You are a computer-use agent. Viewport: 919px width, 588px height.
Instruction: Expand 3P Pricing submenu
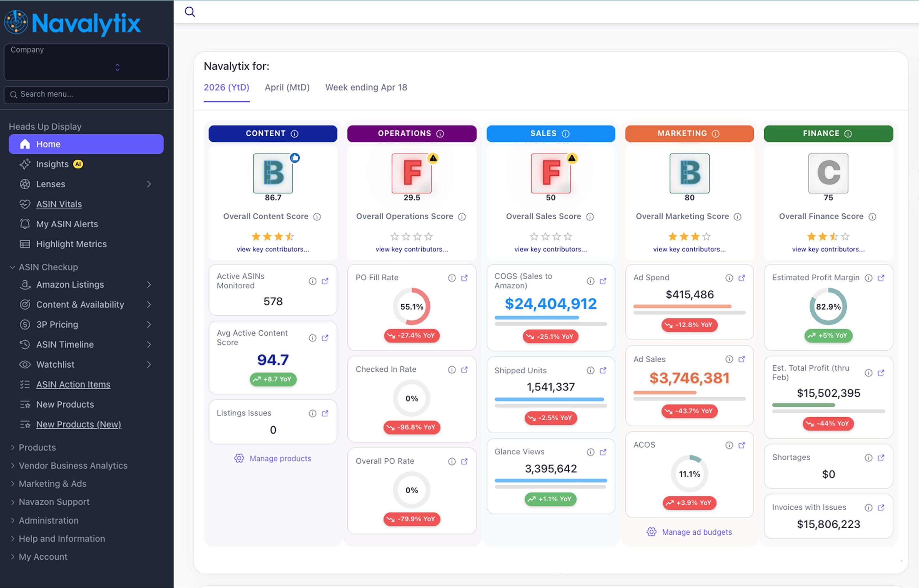tap(149, 325)
